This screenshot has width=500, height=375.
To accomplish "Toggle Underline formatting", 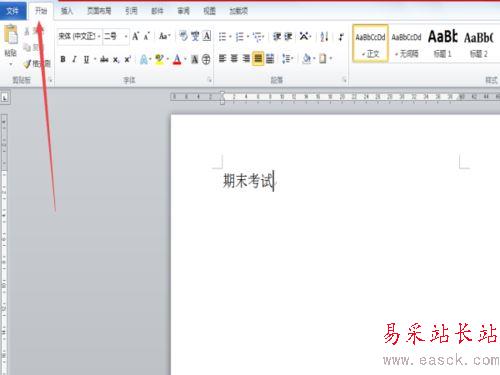I will click(87, 59).
